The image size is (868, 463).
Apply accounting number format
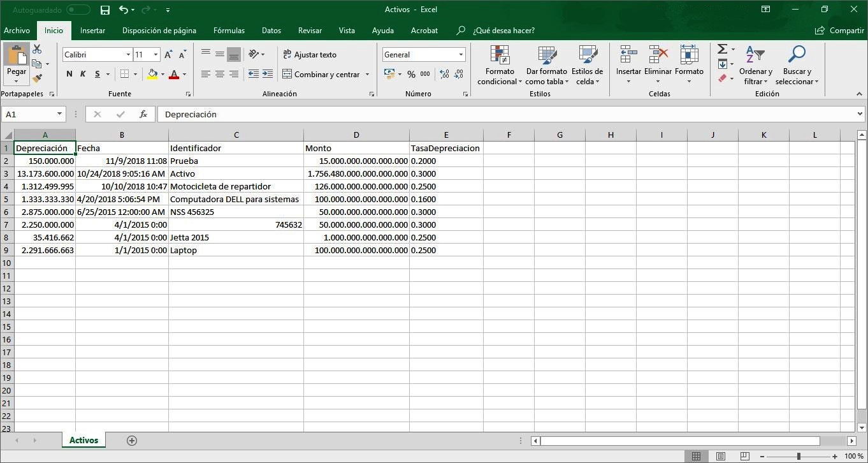tap(389, 75)
